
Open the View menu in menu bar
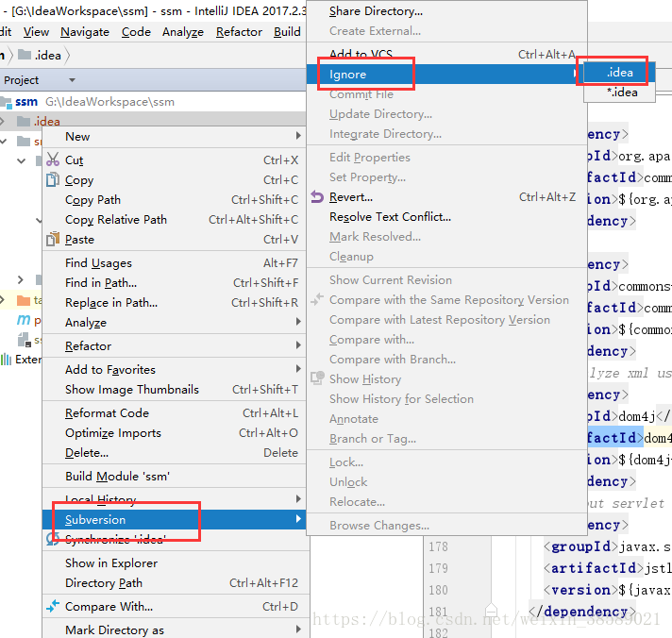pyautogui.click(x=37, y=32)
